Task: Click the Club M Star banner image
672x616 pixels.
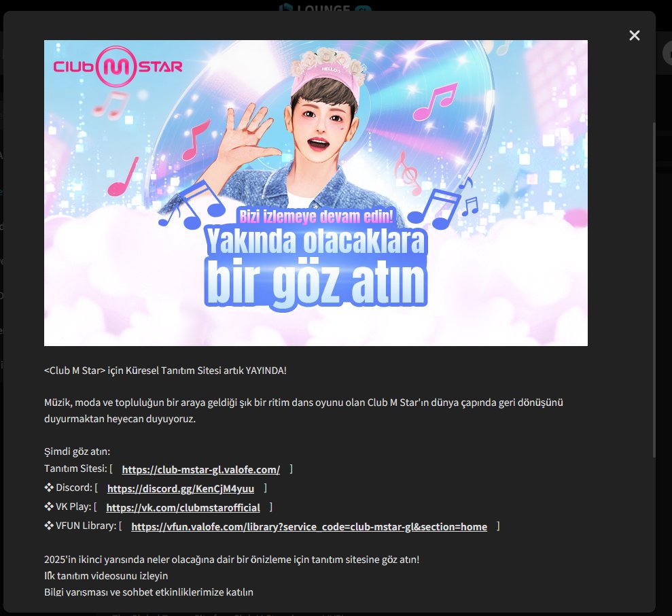Action: tap(316, 193)
